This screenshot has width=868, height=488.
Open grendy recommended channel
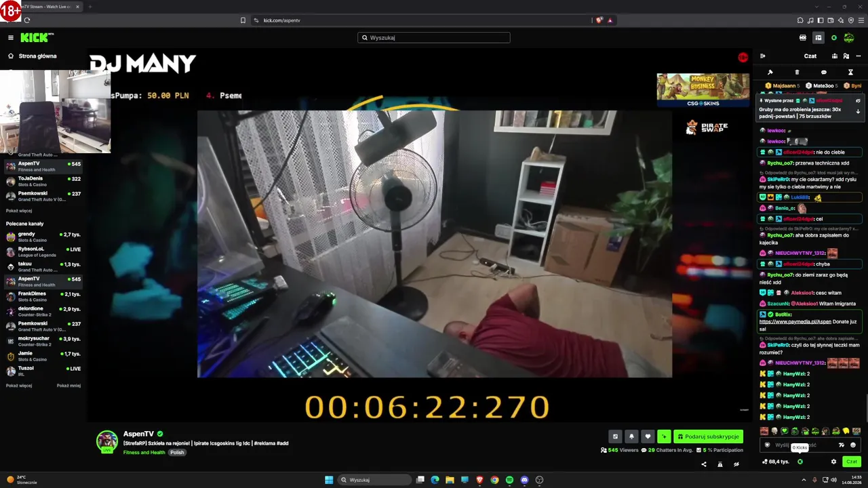(x=43, y=237)
